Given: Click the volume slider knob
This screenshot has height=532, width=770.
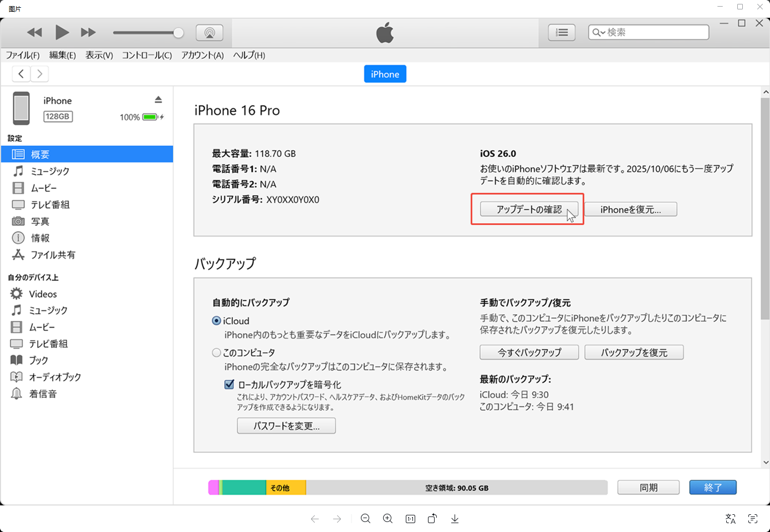Looking at the screenshot, I should [x=179, y=33].
